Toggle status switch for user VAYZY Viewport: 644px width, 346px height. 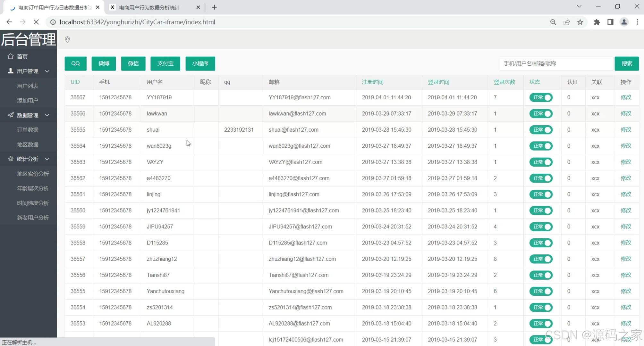(541, 162)
